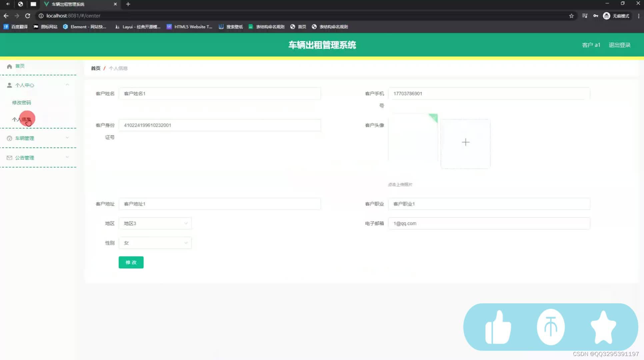Screen dimensions: 644x360
Task: Click the envelope icon of 公告管理
Action: 9,158
